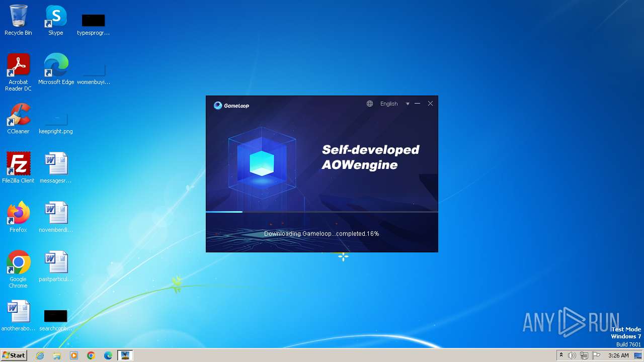This screenshot has width=644, height=362.
Task: Click the GameLoop logo in installer
Action: pyautogui.click(x=231, y=105)
